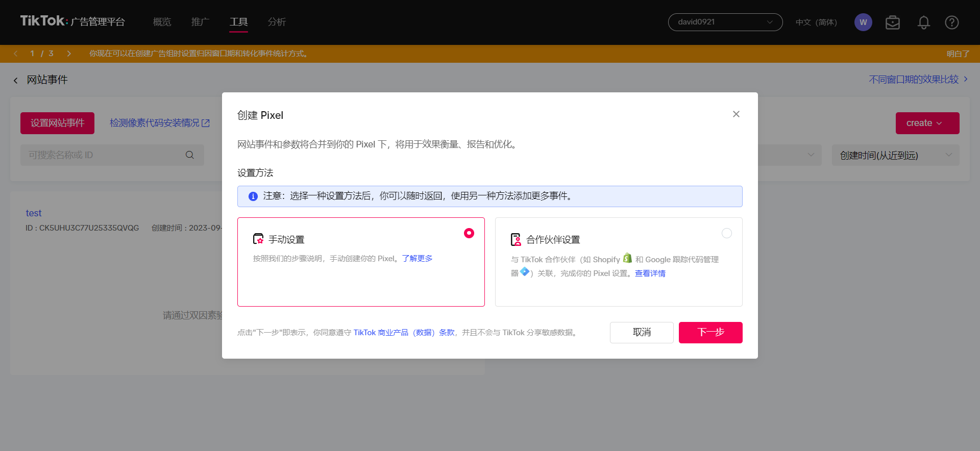This screenshot has height=451, width=980.
Task: Open the 概览 menu tab
Action: (x=162, y=22)
